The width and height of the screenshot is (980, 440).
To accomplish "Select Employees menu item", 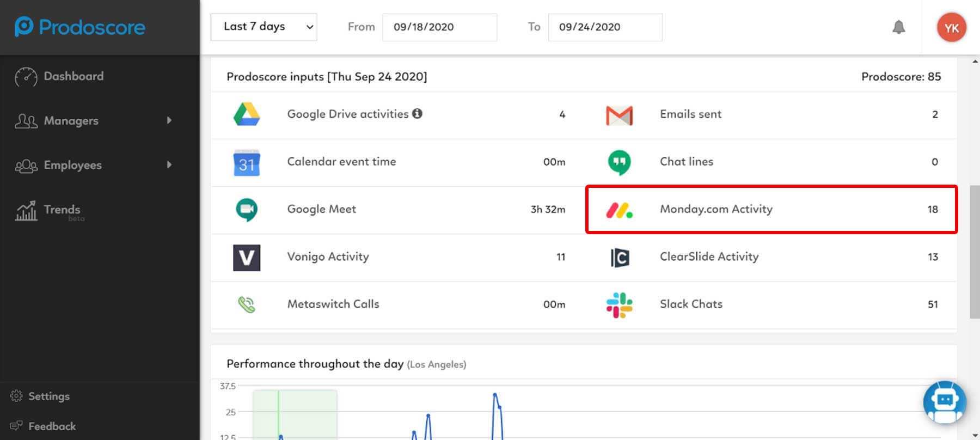I will (x=72, y=165).
